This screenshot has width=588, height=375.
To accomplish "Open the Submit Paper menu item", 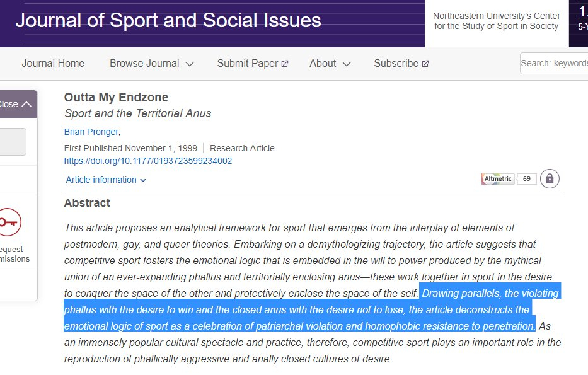I will pos(247,64).
